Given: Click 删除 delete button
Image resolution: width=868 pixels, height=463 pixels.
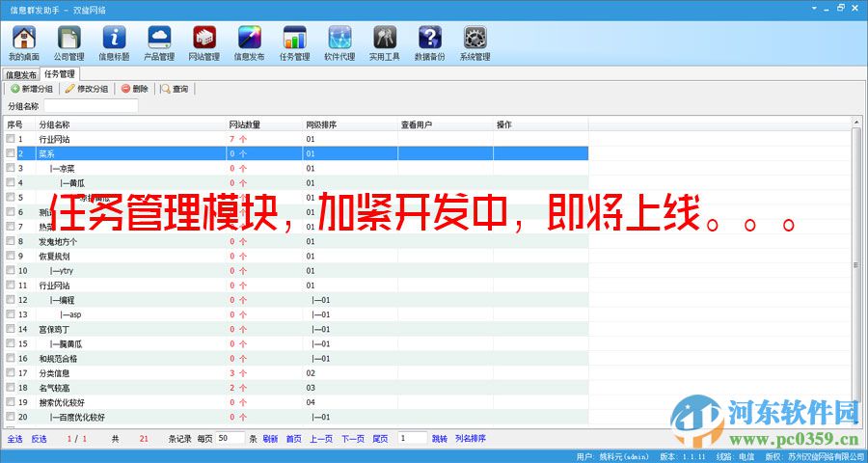Looking at the screenshot, I should point(134,89).
